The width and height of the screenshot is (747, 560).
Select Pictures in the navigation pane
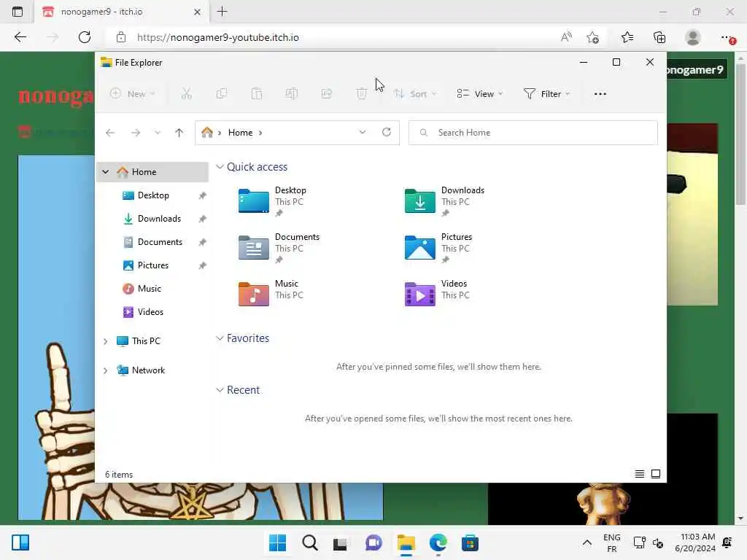click(x=152, y=265)
